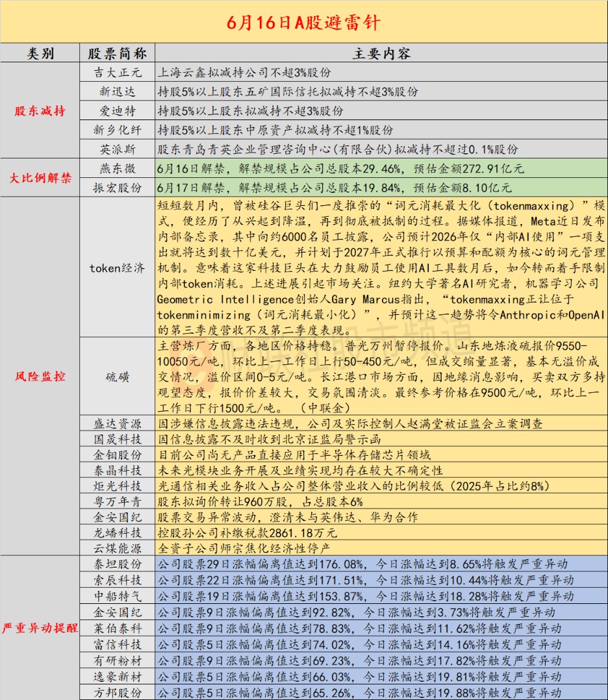Select stock name 莱伯泰科
The height and width of the screenshot is (700, 608).
[x=118, y=628]
